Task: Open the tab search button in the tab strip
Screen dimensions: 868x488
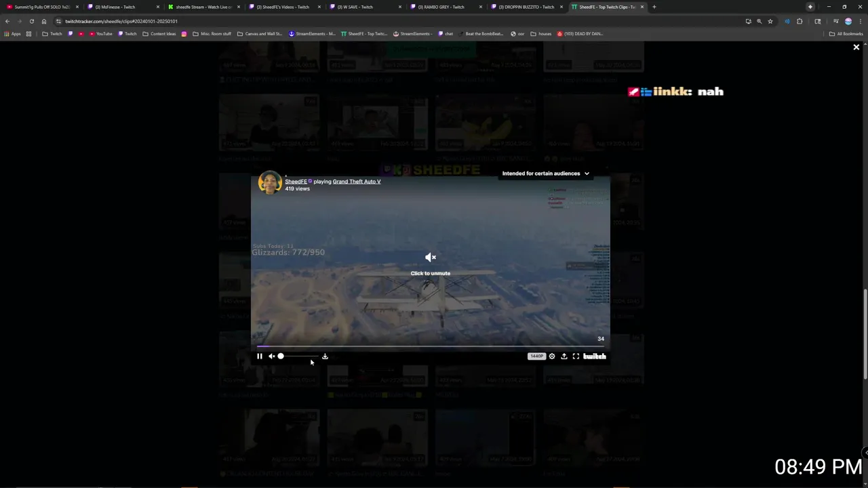Action: click(x=810, y=7)
